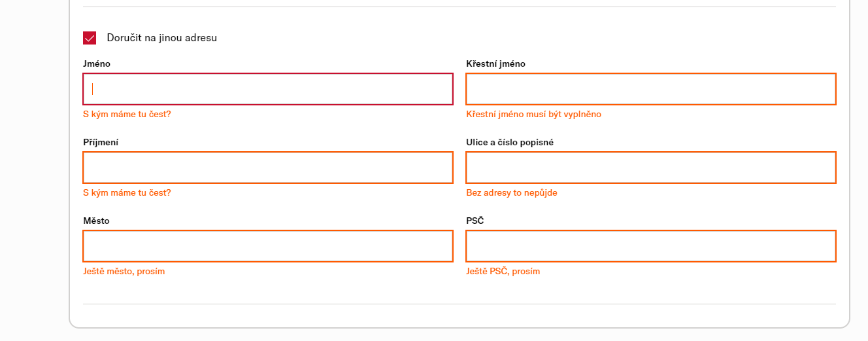Click the 'Jméno' field label

[97, 63]
